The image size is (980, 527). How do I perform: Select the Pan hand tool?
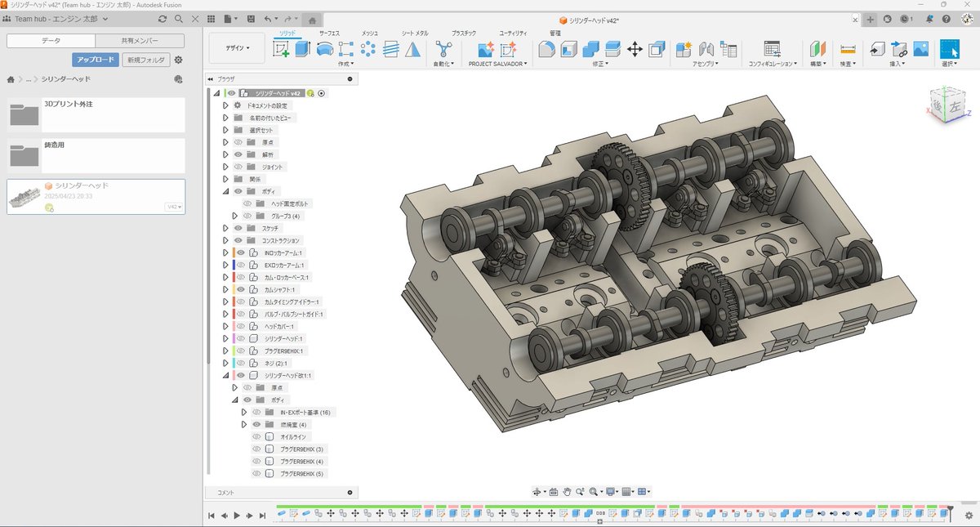[567, 492]
